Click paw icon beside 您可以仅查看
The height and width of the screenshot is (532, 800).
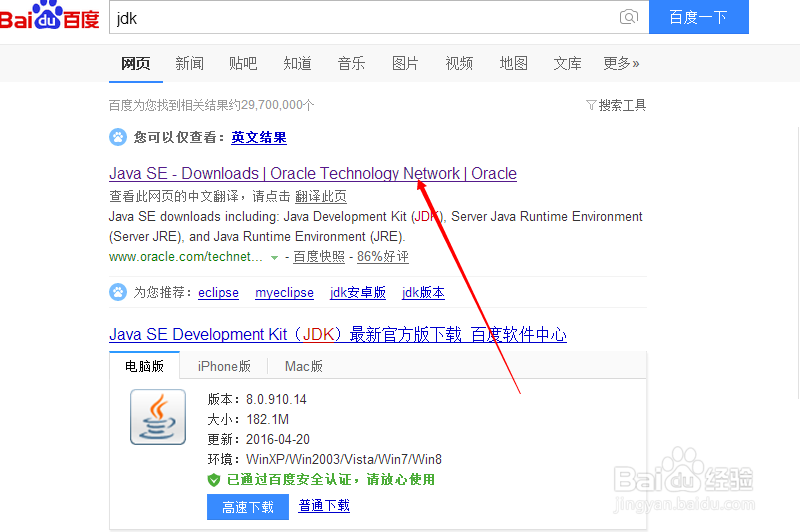[118, 137]
